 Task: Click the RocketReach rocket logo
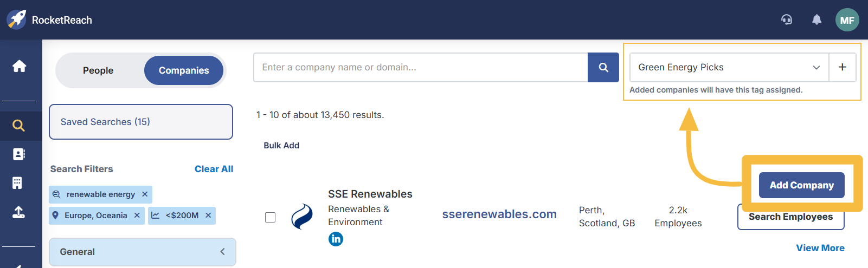[x=16, y=19]
